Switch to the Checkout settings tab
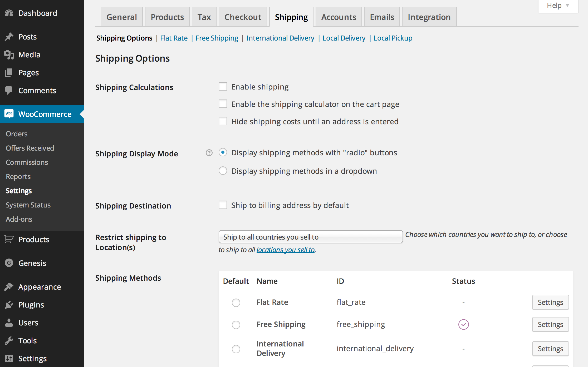 pyautogui.click(x=243, y=17)
